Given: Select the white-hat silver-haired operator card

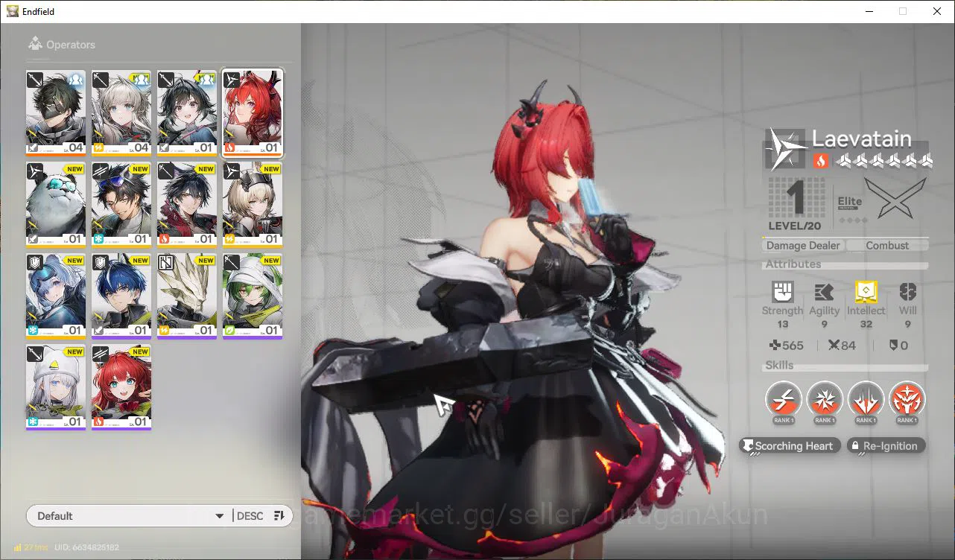Looking at the screenshot, I should (x=55, y=387).
